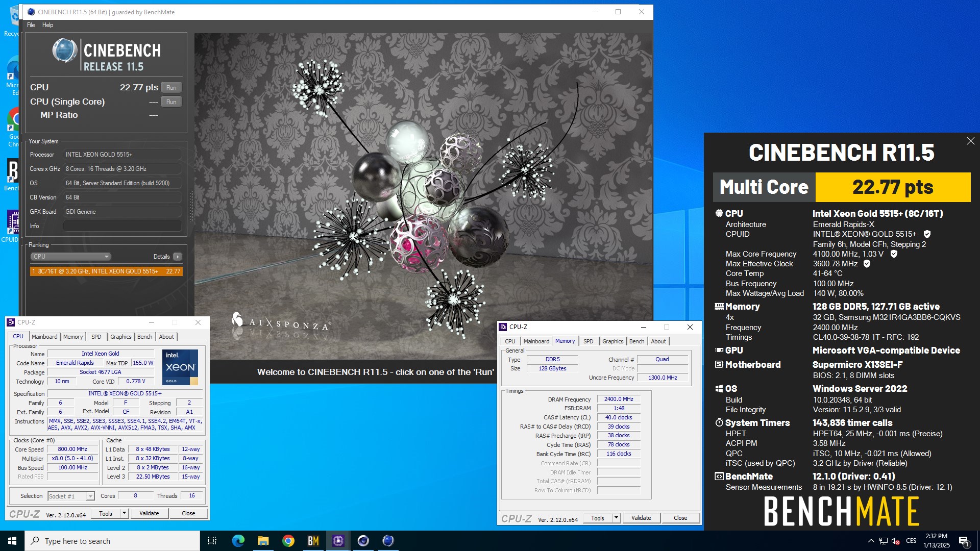This screenshot has height=551, width=980.
Task: Switch to Memory tab in left CPU-Z
Action: click(x=73, y=337)
